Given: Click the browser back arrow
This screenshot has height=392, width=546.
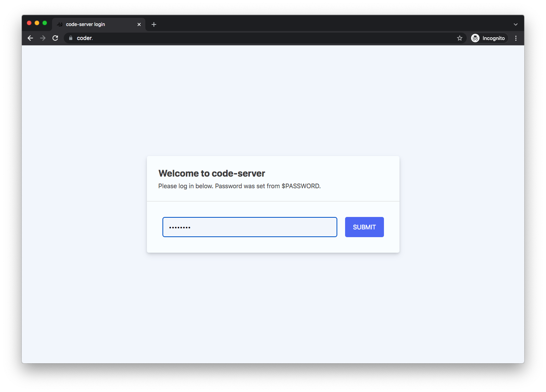Looking at the screenshot, I should pyautogui.click(x=30, y=38).
